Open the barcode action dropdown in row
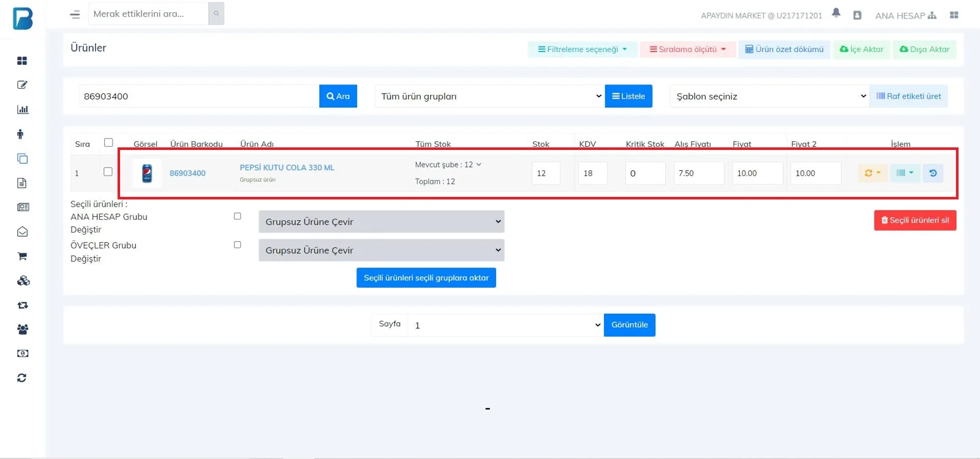Viewport: 980px width, 459px height. click(x=905, y=173)
